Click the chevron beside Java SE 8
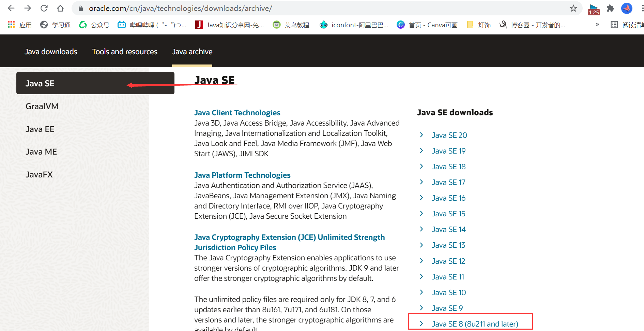 pyautogui.click(x=421, y=324)
